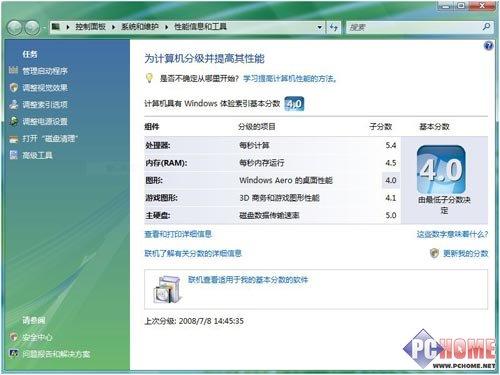500x375 pixels.
Task: Click the refresh icon beside address bar
Action: point(333,27)
